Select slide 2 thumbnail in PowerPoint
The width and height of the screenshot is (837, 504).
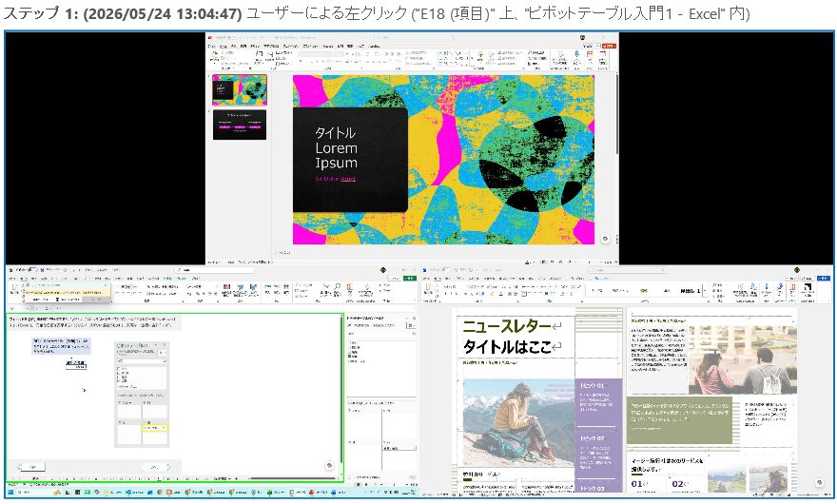[x=240, y=125]
